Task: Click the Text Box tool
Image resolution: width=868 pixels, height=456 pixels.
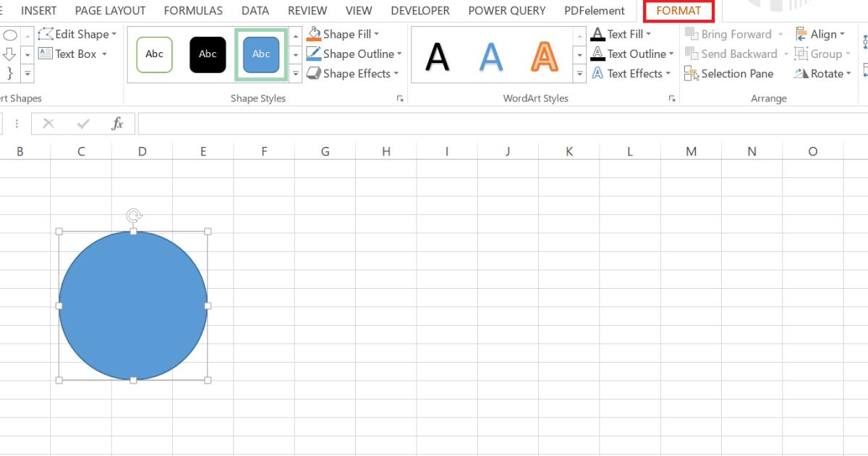Action: pyautogui.click(x=70, y=54)
